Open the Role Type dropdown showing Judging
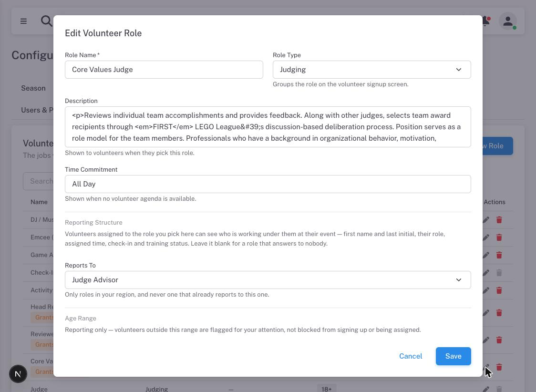The image size is (536, 392). (x=371, y=70)
